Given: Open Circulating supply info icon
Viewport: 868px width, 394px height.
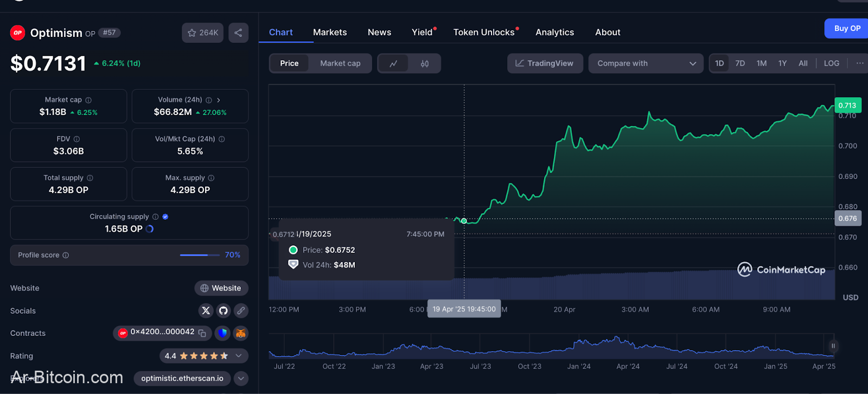Looking at the screenshot, I should coord(155,217).
